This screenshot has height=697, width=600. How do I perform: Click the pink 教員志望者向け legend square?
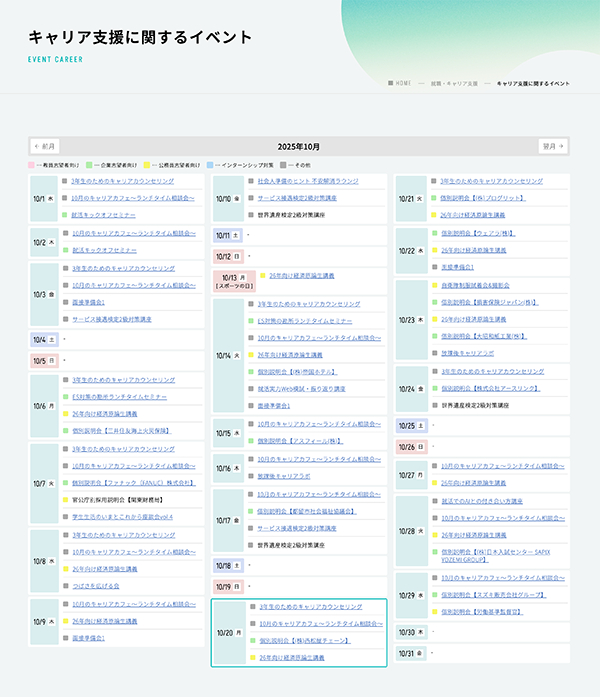click(x=32, y=164)
